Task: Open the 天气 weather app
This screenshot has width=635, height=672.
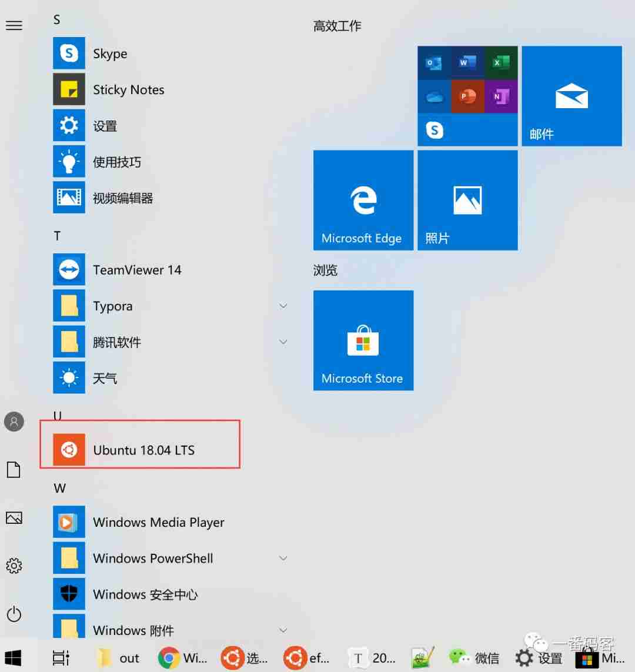Action: pos(105,378)
